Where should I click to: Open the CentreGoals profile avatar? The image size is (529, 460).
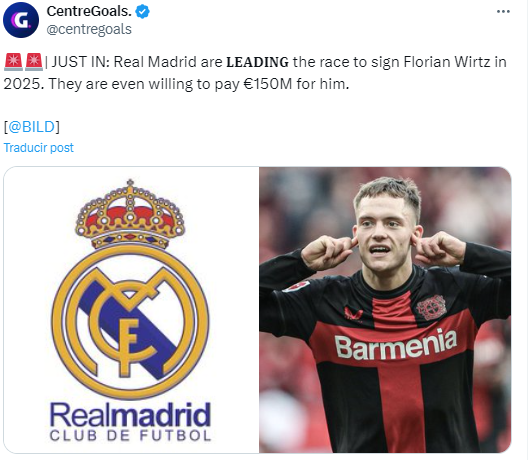pyautogui.click(x=21, y=20)
